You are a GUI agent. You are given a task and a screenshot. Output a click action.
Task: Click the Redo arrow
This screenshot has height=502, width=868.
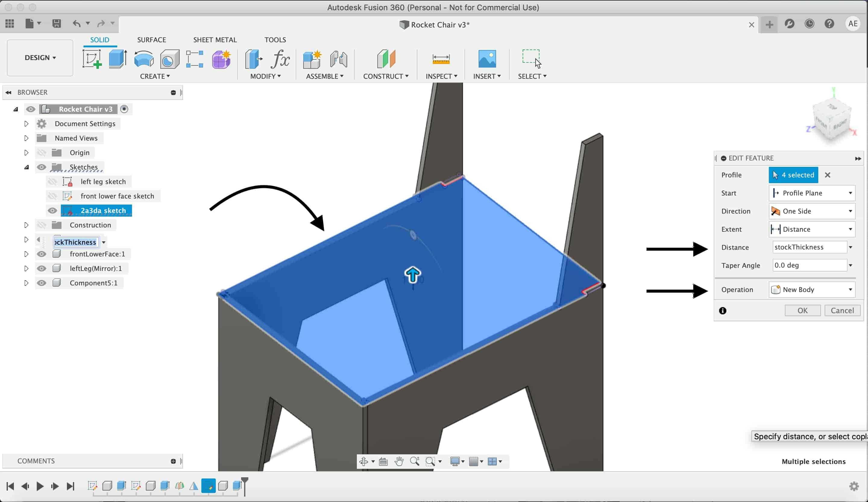tap(101, 24)
